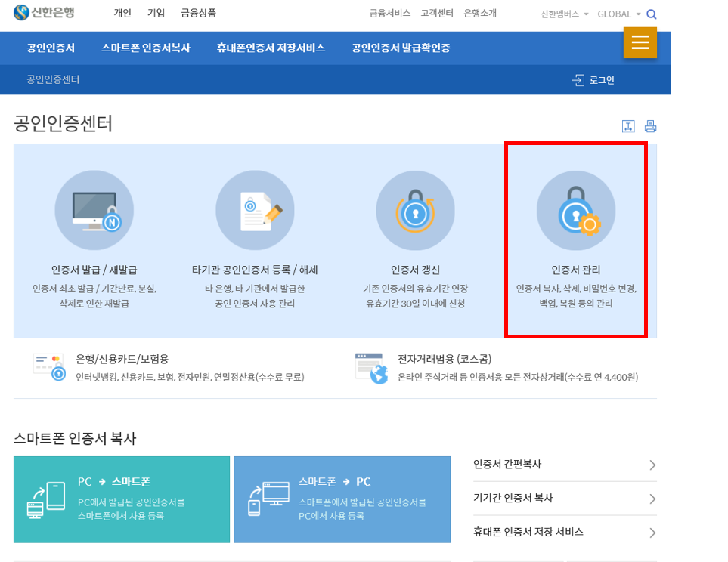Expand the 인증서 간편복사 chevron
This screenshot has height=562, width=728.
tap(651, 466)
